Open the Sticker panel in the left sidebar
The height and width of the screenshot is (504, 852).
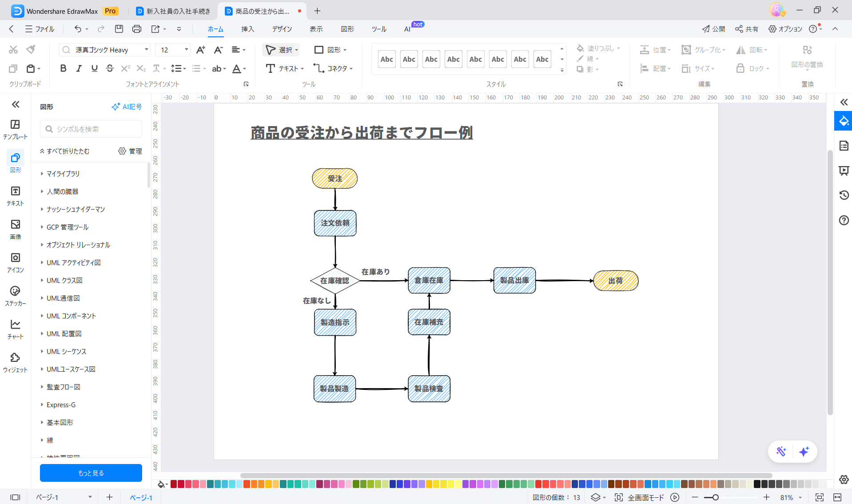coord(15,296)
